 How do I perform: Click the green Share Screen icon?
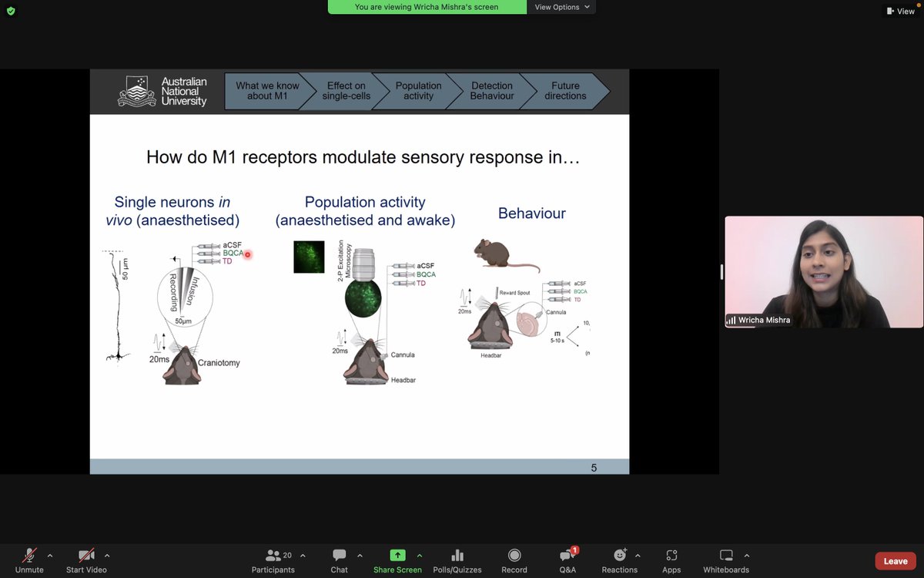click(x=397, y=555)
